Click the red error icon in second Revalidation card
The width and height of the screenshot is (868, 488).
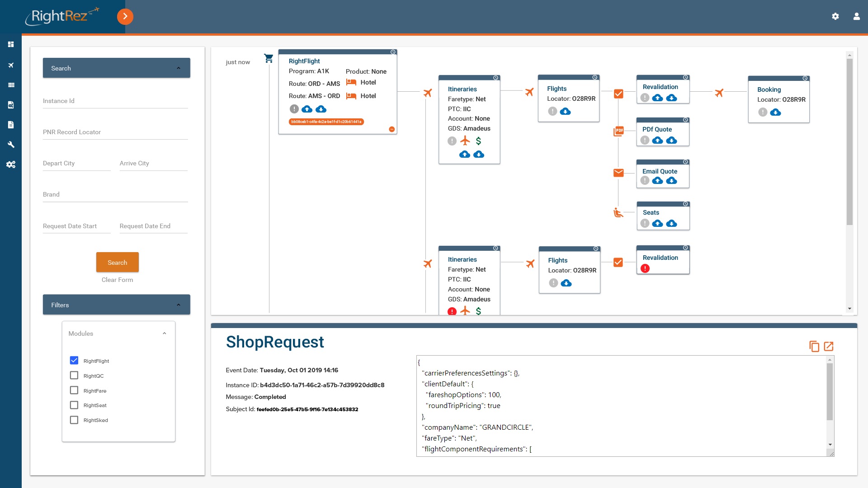(645, 268)
